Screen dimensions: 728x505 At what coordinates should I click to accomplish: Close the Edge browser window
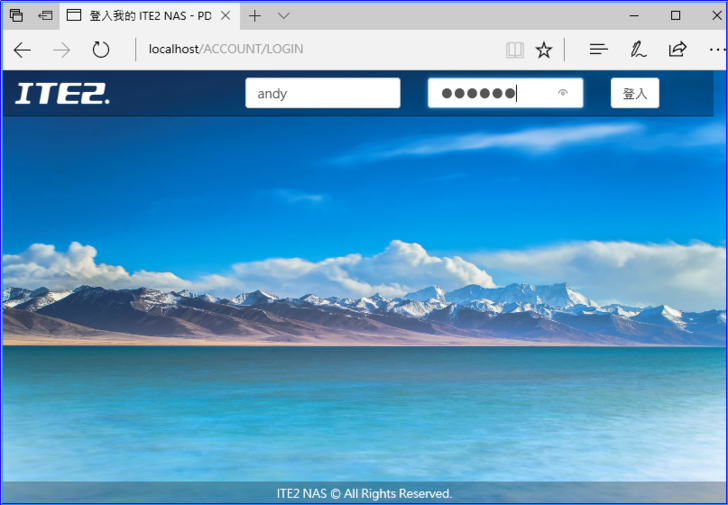click(x=717, y=16)
